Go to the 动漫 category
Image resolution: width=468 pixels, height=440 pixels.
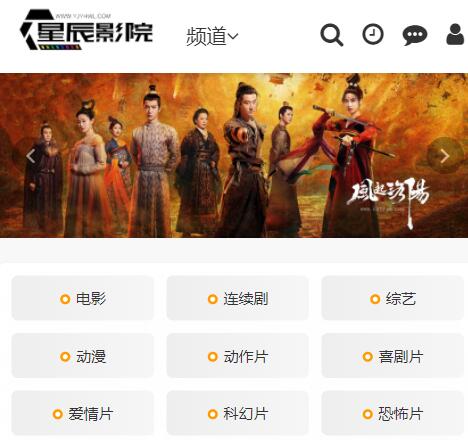click(83, 356)
